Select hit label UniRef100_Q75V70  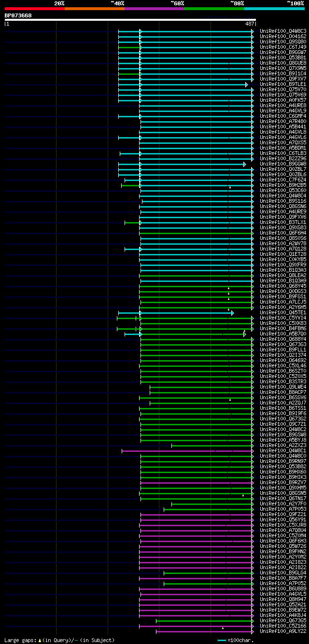283,89
